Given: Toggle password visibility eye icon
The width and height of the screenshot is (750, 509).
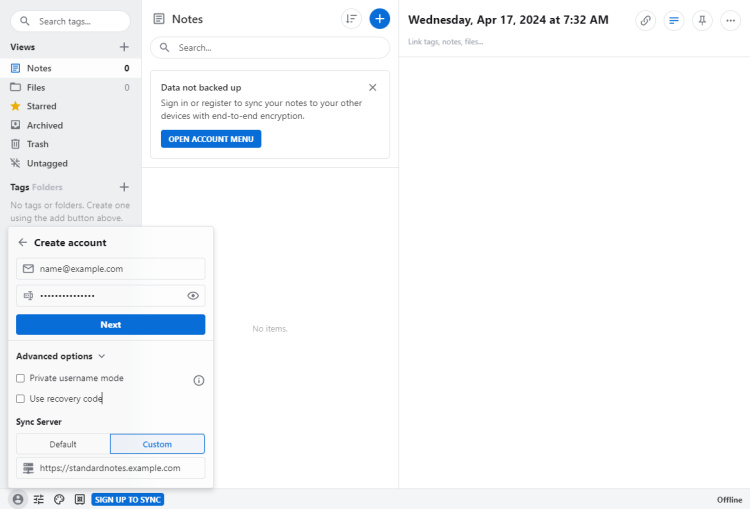Looking at the screenshot, I should coord(193,296).
